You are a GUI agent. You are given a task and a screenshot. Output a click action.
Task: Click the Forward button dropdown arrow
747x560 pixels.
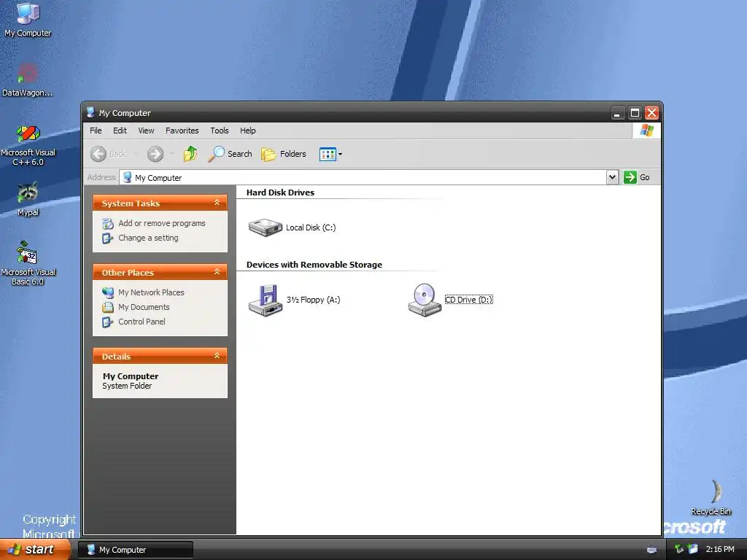(172, 154)
